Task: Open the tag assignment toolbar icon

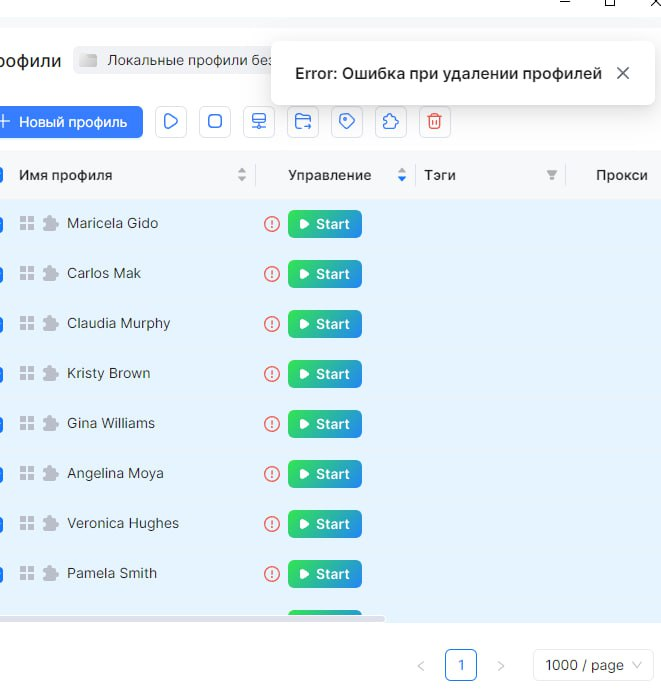Action: pyautogui.click(x=346, y=122)
